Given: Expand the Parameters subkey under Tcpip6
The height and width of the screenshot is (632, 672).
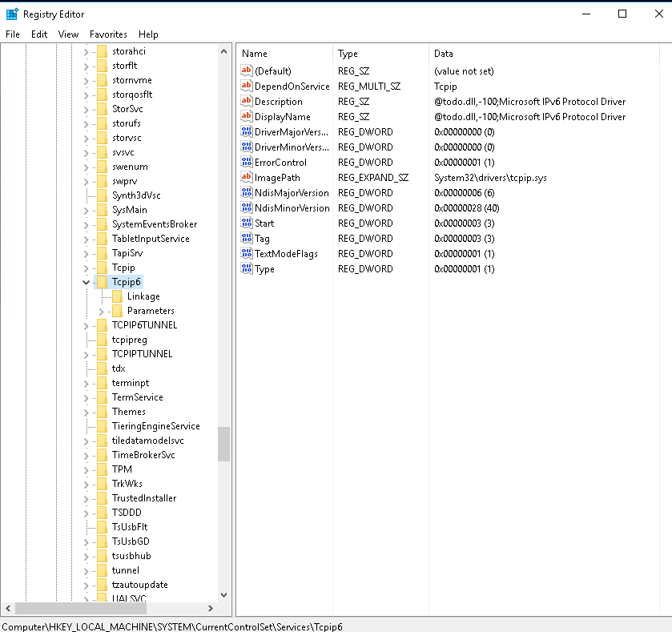Looking at the screenshot, I should (102, 311).
